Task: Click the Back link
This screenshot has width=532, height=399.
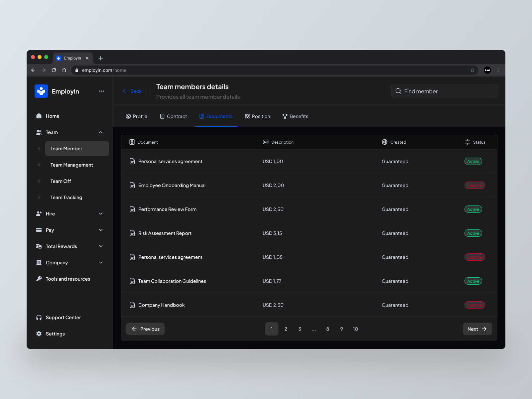Action: (x=132, y=91)
